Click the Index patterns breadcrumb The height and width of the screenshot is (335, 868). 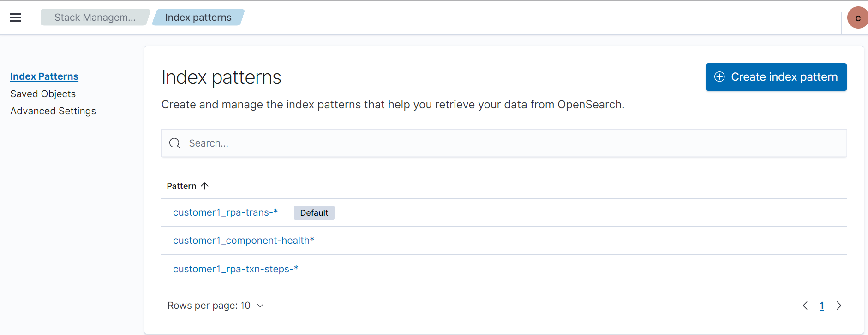198,18
